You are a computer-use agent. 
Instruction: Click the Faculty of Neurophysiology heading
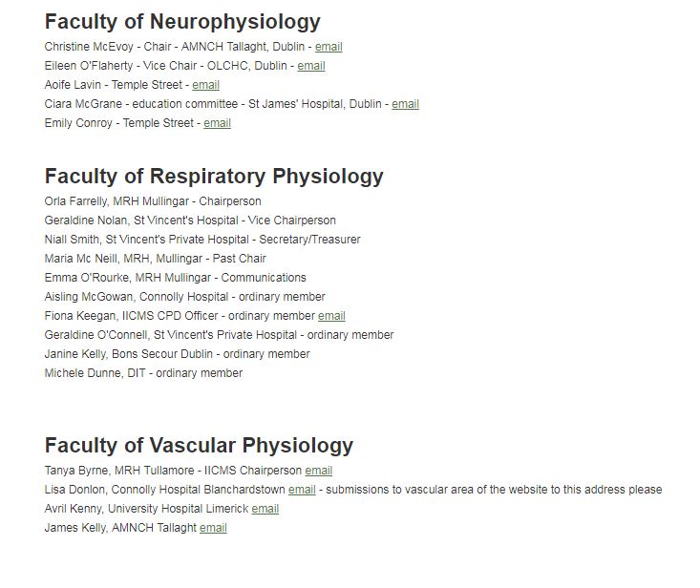(182, 21)
